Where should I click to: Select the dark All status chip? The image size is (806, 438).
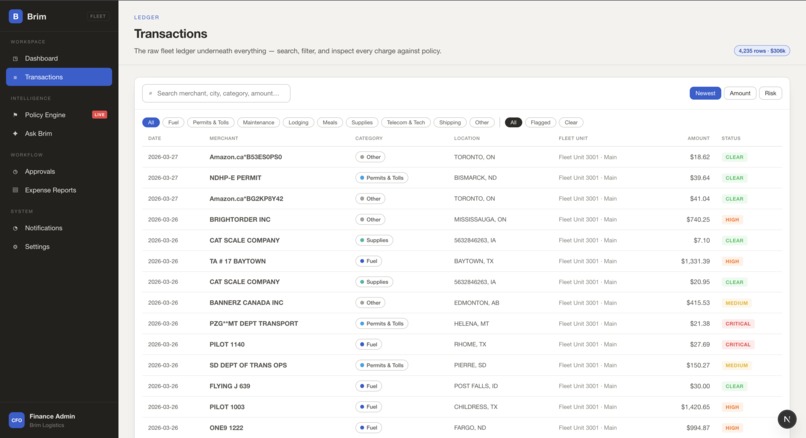click(513, 122)
